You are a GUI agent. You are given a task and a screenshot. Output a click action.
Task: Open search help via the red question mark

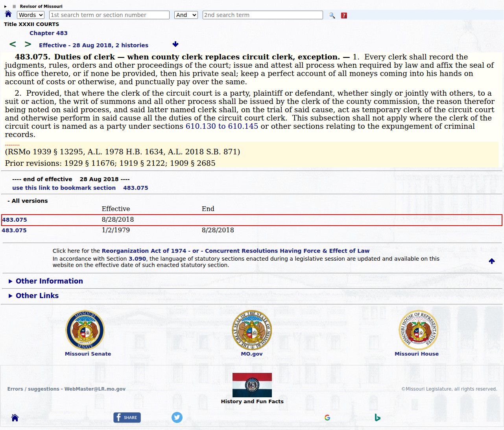(x=344, y=15)
